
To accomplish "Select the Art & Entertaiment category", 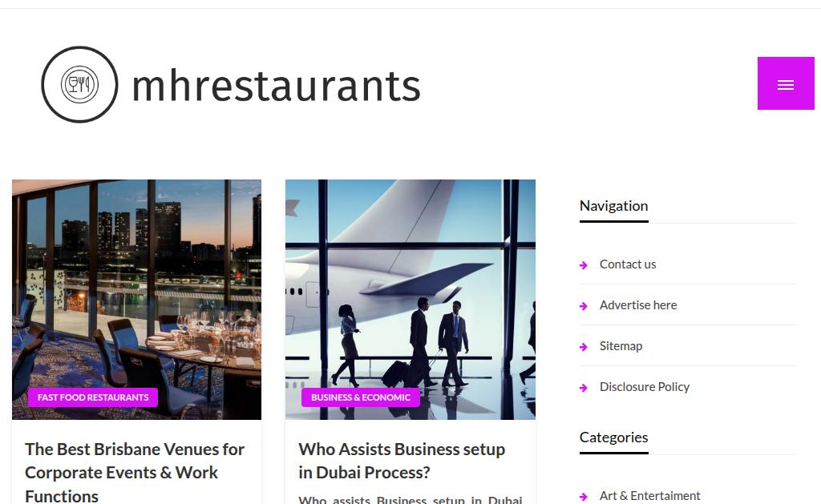I will (x=649, y=496).
